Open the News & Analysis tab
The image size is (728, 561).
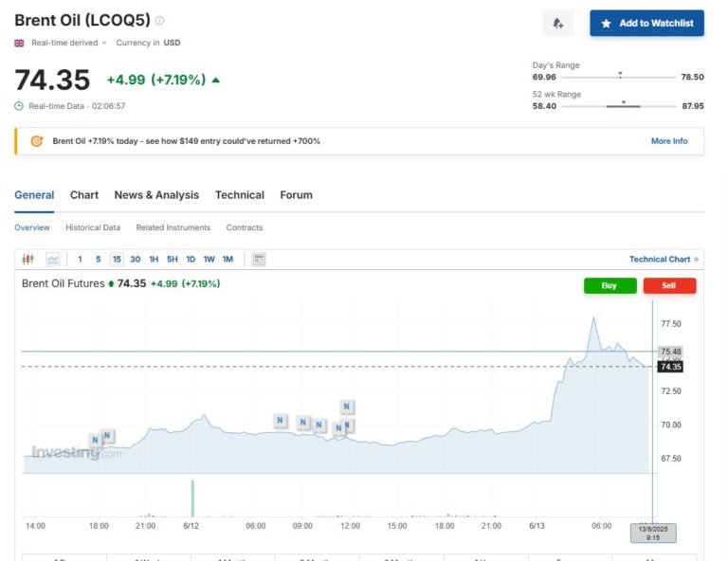click(156, 195)
